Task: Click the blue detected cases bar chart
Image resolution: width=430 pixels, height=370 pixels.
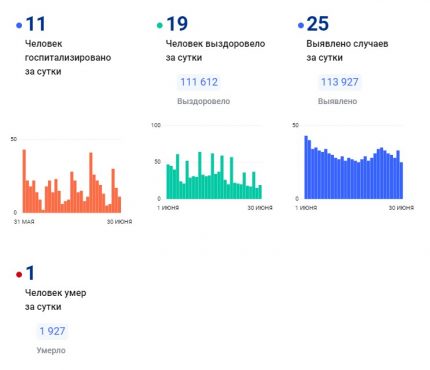Action: 354,167
